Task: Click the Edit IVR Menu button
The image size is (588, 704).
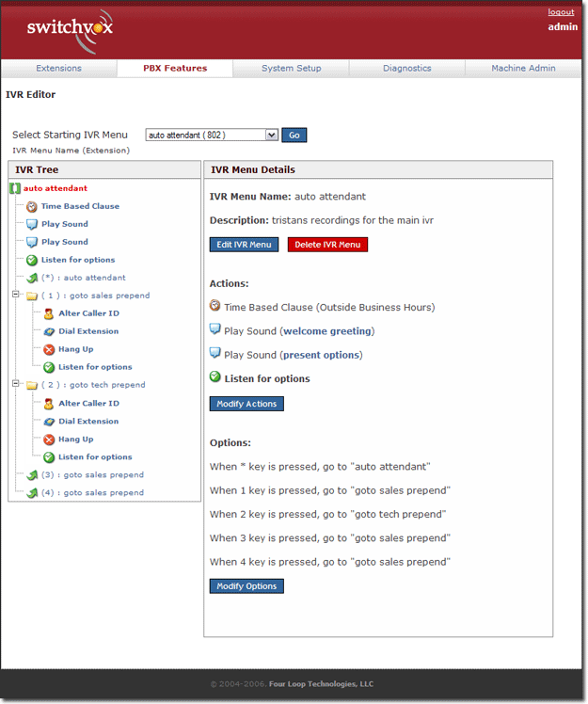Action: pyautogui.click(x=245, y=245)
